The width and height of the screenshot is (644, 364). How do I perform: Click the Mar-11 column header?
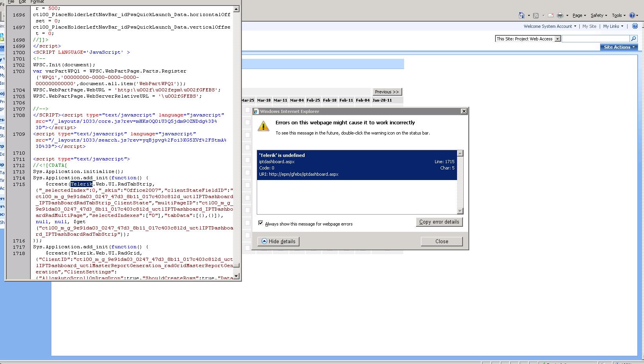[x=280, y=100]
